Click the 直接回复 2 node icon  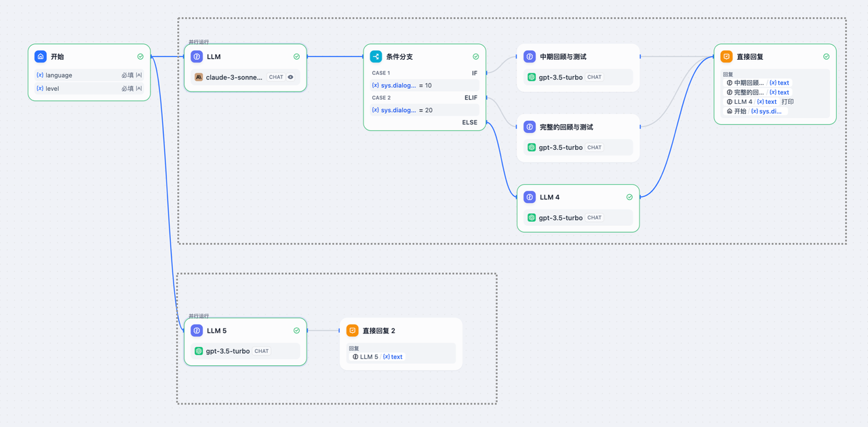click(x=353, y=331)
